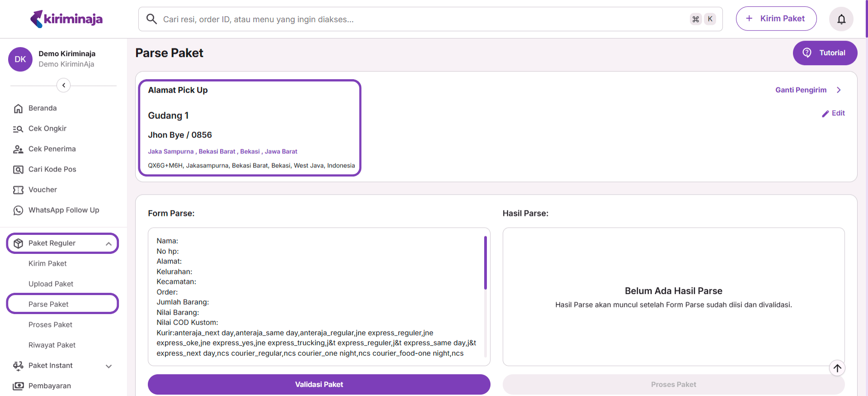Image resolution: width=868 pixels, height=396 pixels.
Task: Focus the top search input field
Action: pyautogui.click(x=420, y=19)
